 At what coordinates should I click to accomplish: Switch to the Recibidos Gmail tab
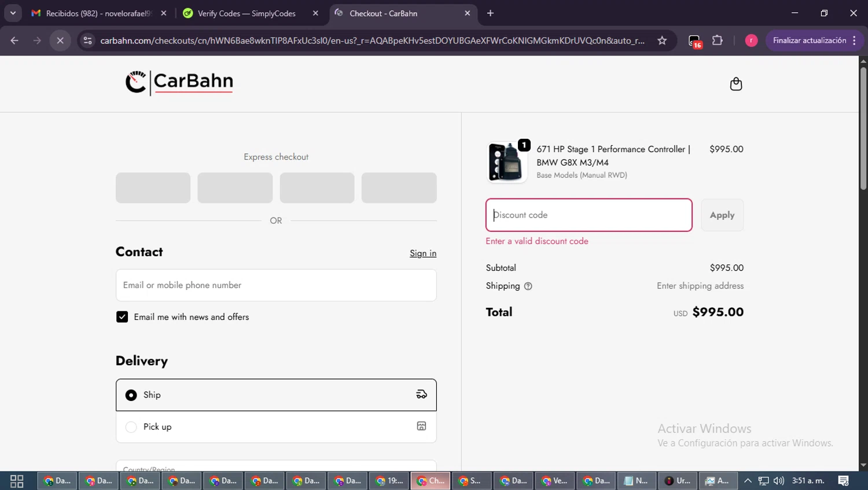[x=98, y=13]
